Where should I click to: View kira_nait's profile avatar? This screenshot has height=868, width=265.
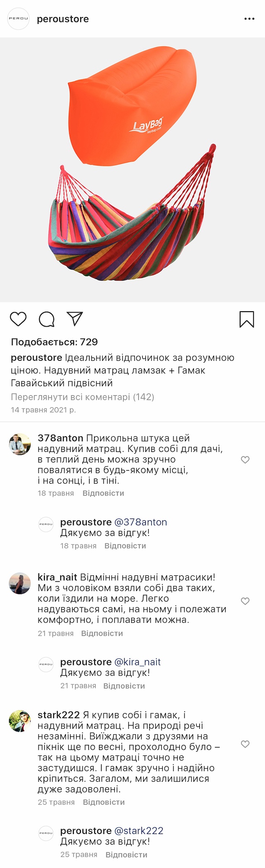(20, 583)
